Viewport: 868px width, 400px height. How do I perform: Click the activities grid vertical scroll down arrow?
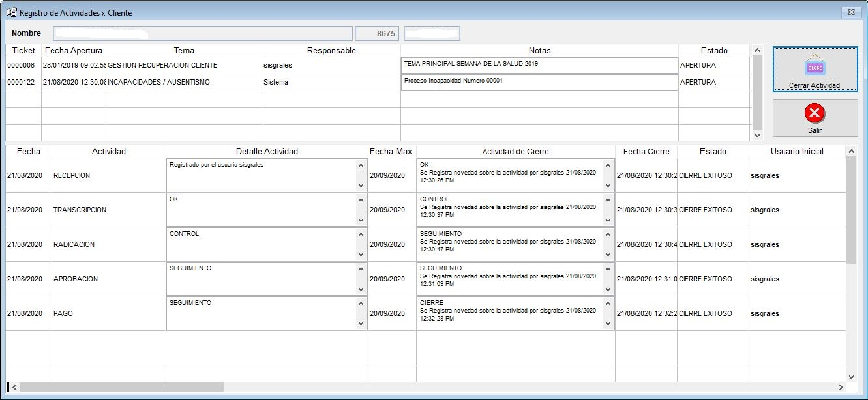coord(851,377)
